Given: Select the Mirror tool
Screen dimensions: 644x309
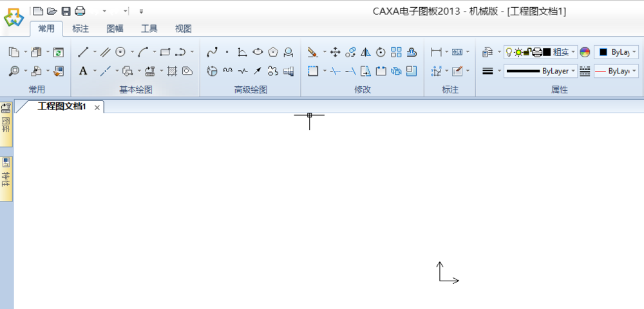Looking at the screenshot, I should [x=366, y=52].
